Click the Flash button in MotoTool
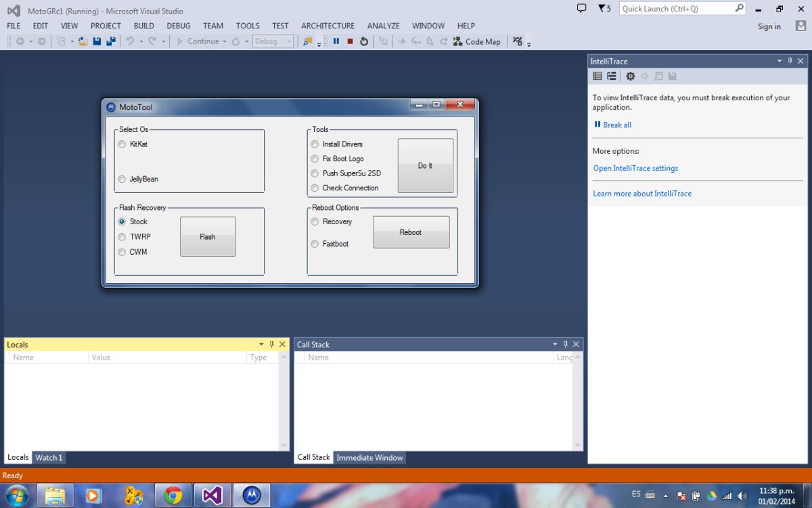Screen dimensions: 812x508 pyautogui.click(x=208, y=237)
